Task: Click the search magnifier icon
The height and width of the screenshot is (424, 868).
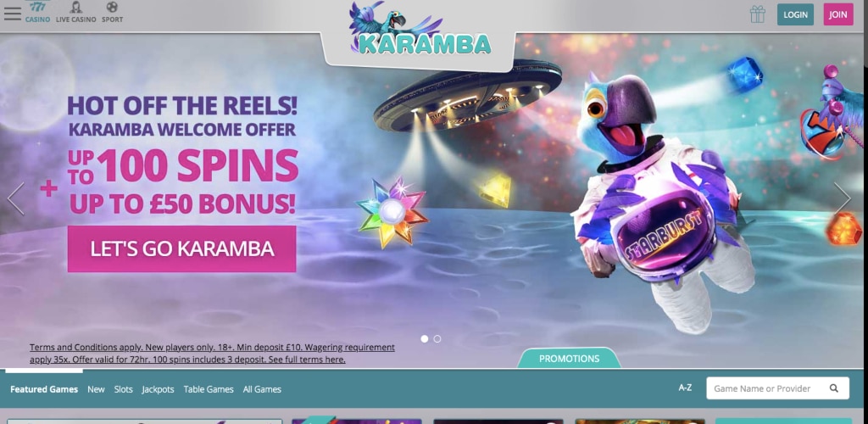Action: (834, 388)
